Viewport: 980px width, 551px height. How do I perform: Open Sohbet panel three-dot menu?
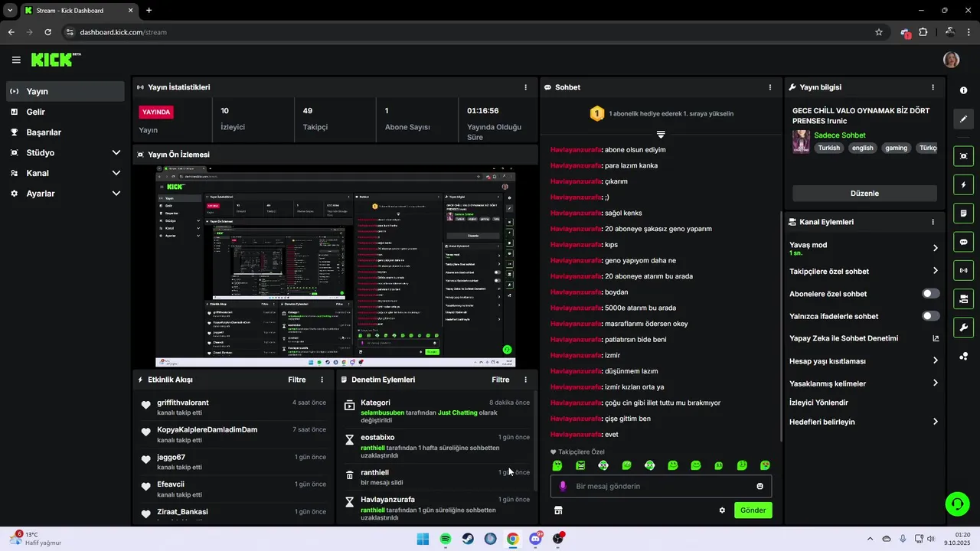coord(769,87)
